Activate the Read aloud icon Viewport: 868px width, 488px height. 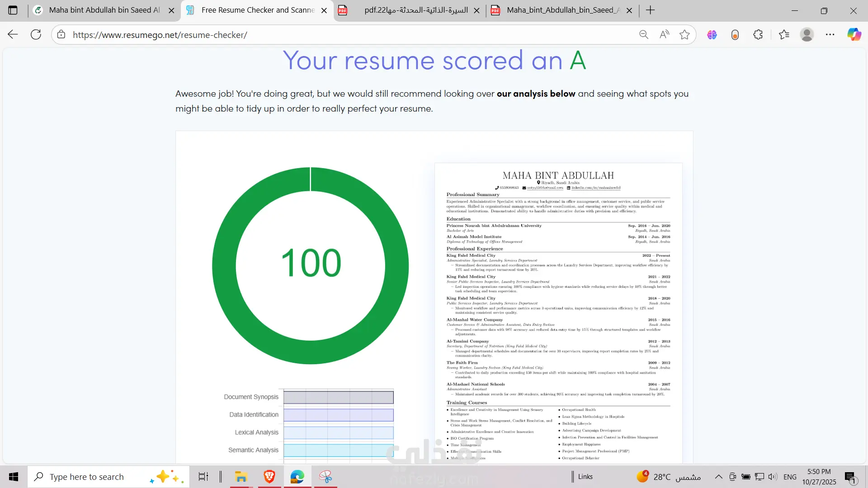coord(664,35)
